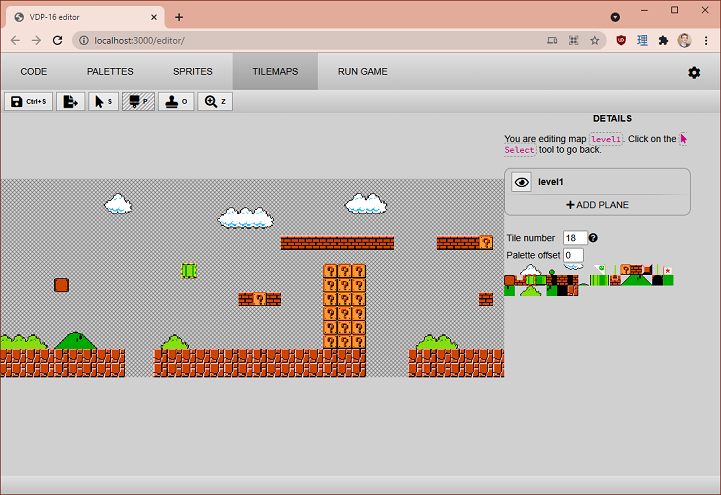
Task: Click the pink 'Select' tool reference text
Action: tap(520, 150)
